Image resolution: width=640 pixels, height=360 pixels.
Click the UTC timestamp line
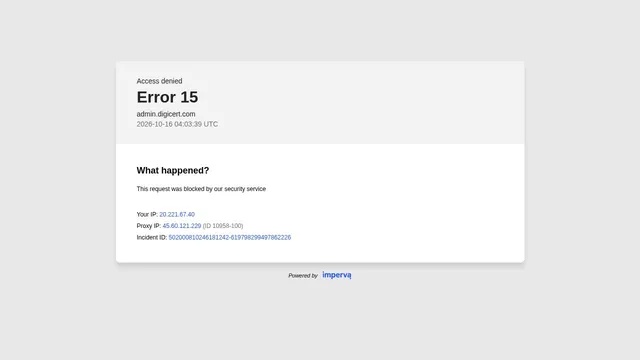coord(177,124)
